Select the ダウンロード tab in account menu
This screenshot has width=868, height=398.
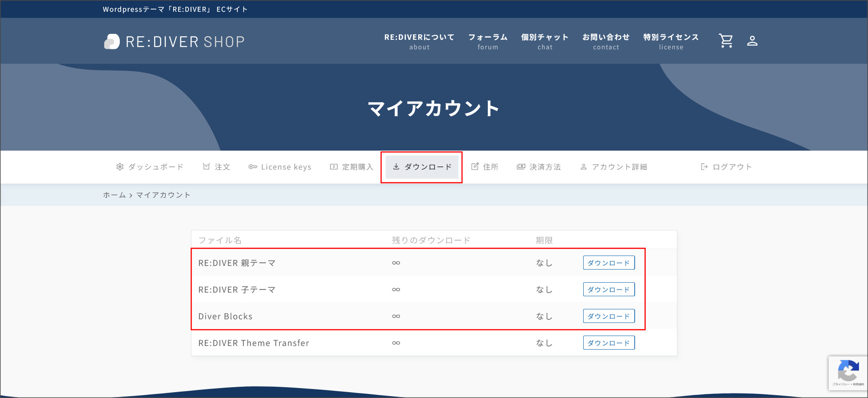(x=422, y=167)
